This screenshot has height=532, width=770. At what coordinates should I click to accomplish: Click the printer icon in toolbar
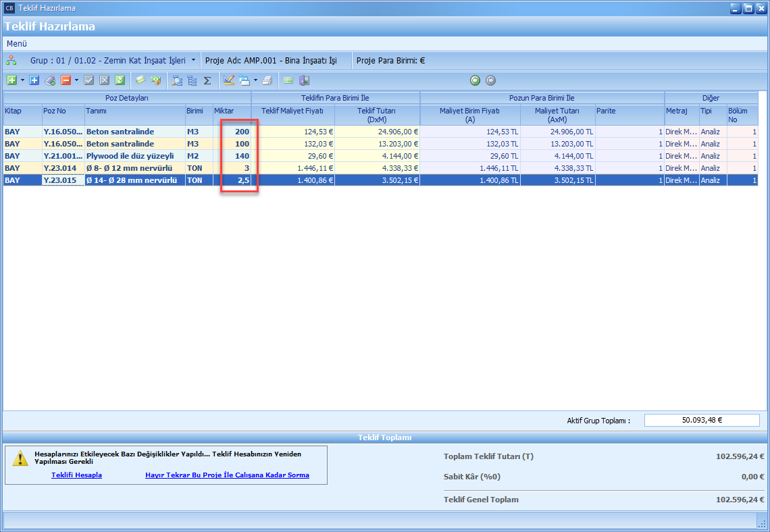267,80
